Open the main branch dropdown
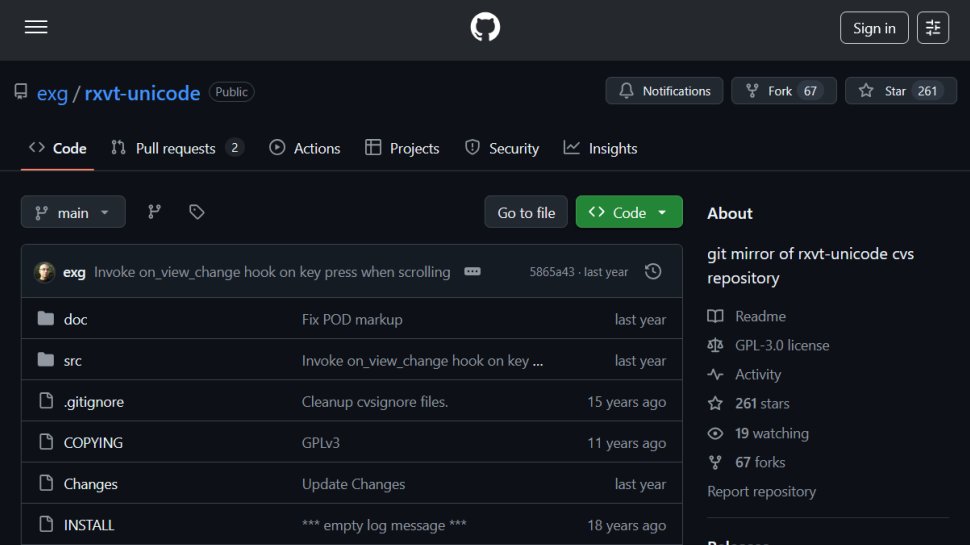The image size is (970, 545). pyautogui.click(x=73, y=212)
